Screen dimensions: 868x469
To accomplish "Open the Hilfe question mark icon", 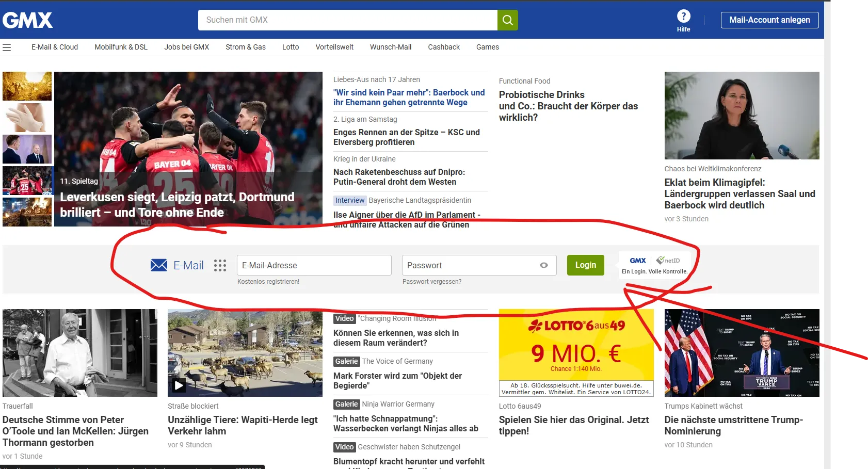I will pos(683,17).
